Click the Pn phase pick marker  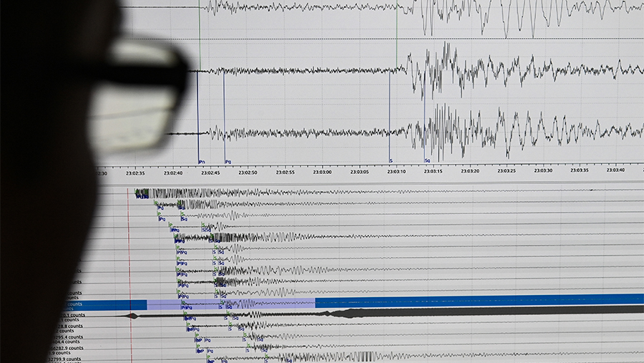tap(202, 162)
